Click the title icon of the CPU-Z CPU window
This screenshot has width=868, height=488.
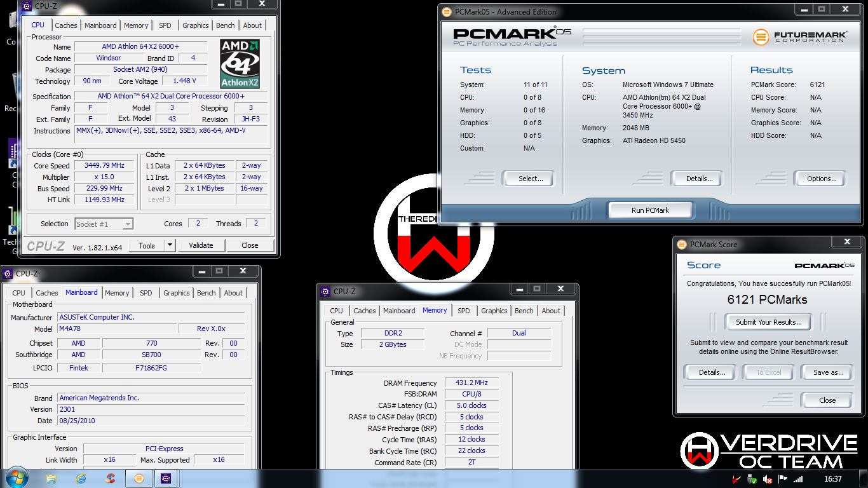pyautogui.click(x=25, y=7)
